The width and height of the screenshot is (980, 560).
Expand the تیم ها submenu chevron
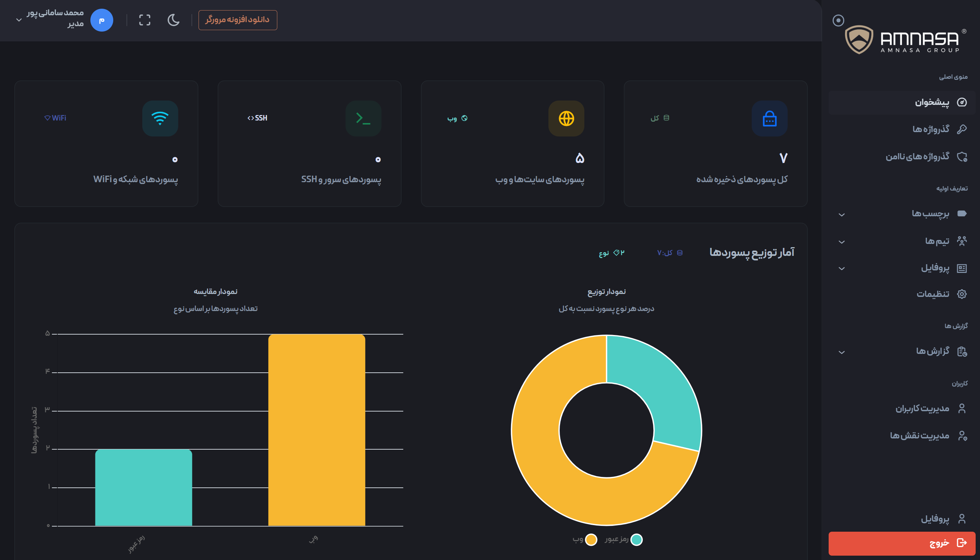click(842, 242)
